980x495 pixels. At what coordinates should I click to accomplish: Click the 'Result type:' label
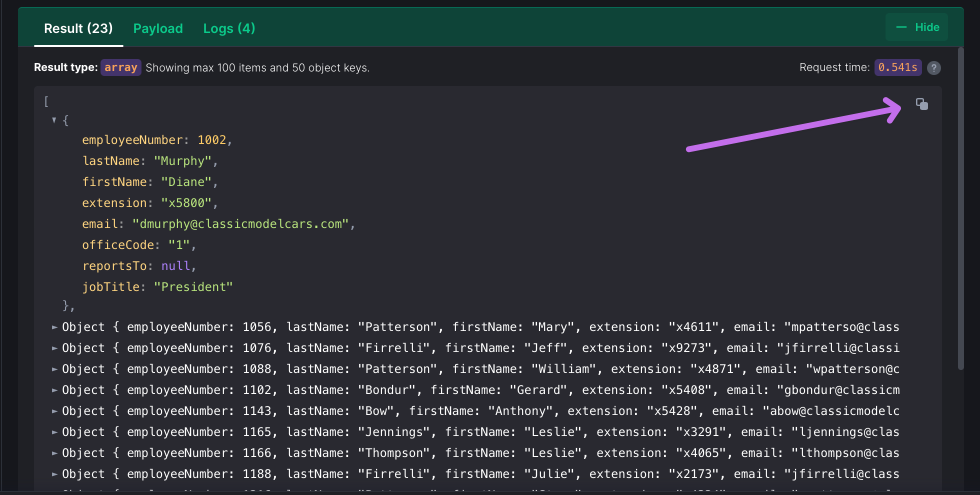coord(65,67)
